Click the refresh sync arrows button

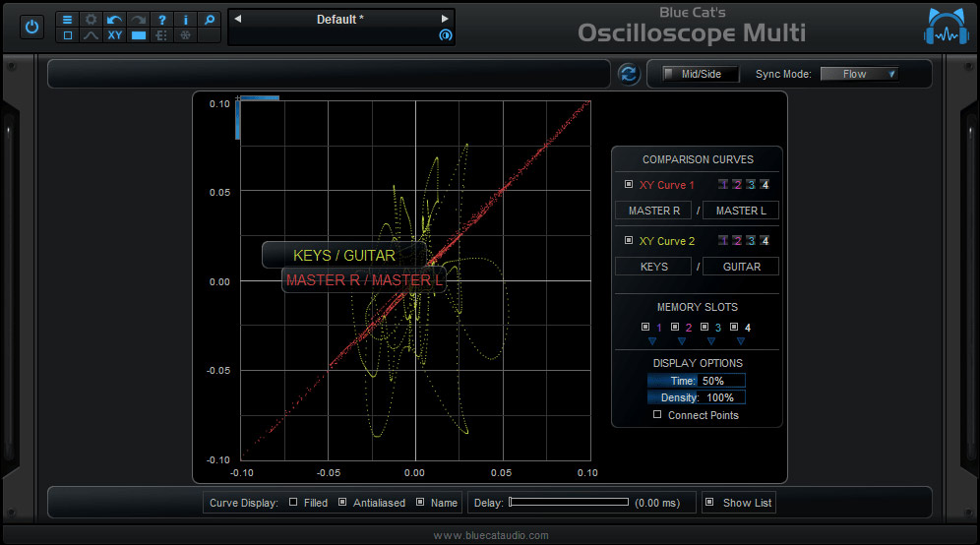(x=629, y=74)
